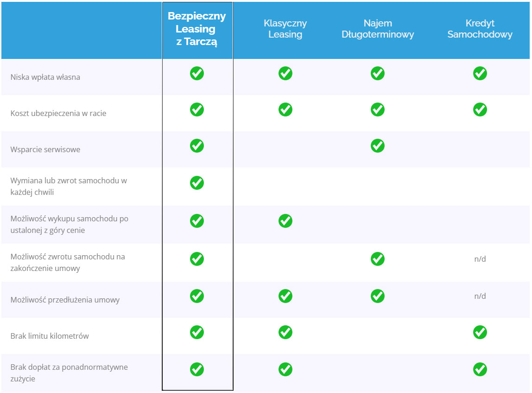Click Kredyt Samochodowy checkmark for Brak limitu kilometrów
Viewport: 532px width, 393px height.
pos(480,332)
